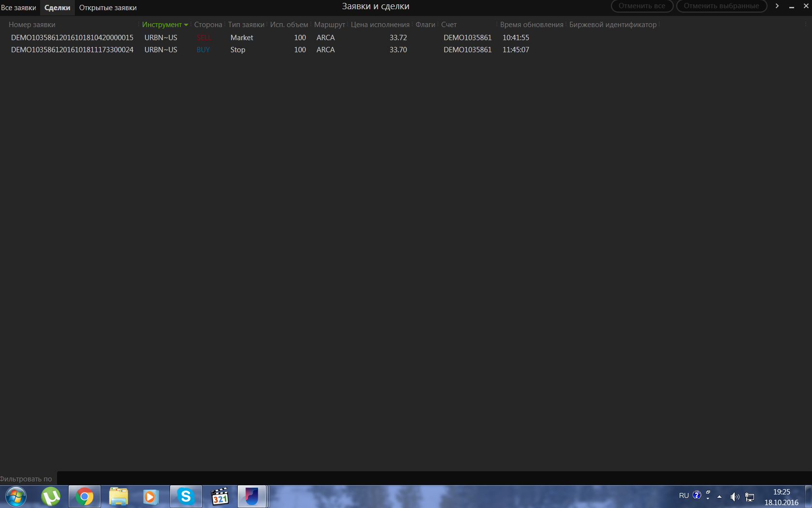Sort by Цена исполнения column
Image resolution: width=812 pixels, height=508 pixels.
tap(380, 25)
